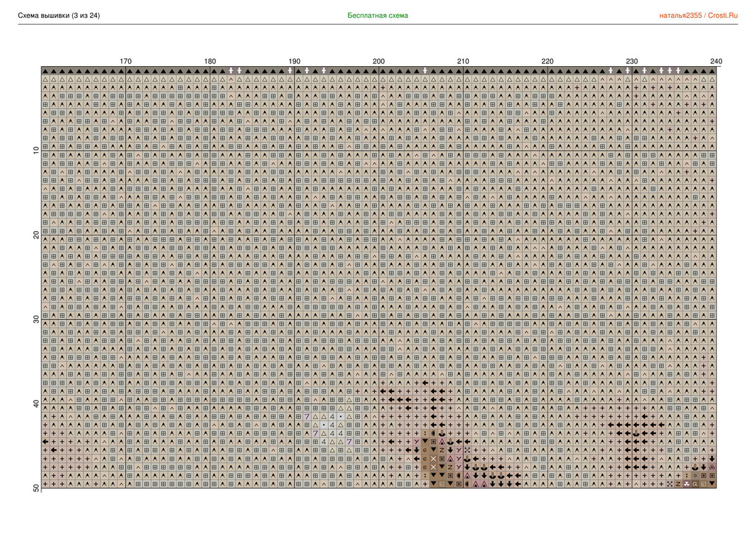Click row label 10 on left ruler
This screenshot has width=756, height=534.
(36, 150)
